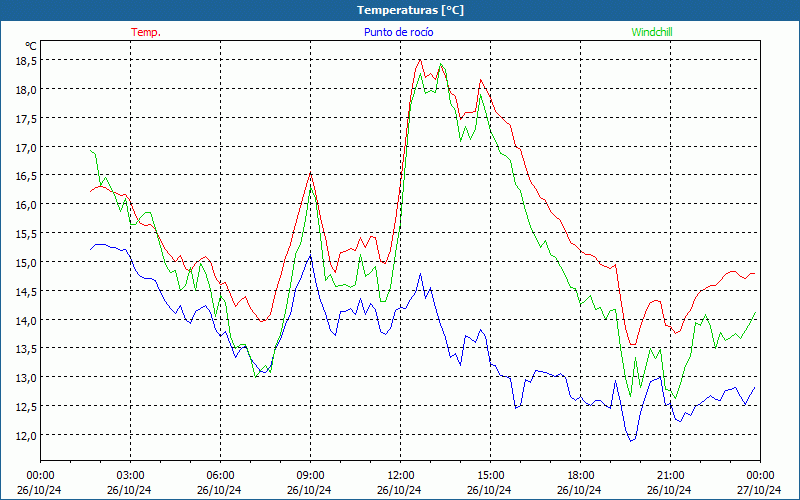Select the blue 'Punto de rocío' legend label

tap(398, 32)
